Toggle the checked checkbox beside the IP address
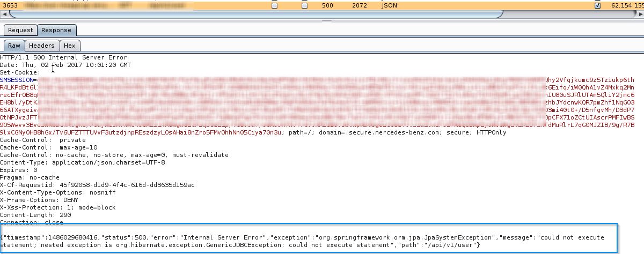The image size is (644, 254). (x=598, y=6)
